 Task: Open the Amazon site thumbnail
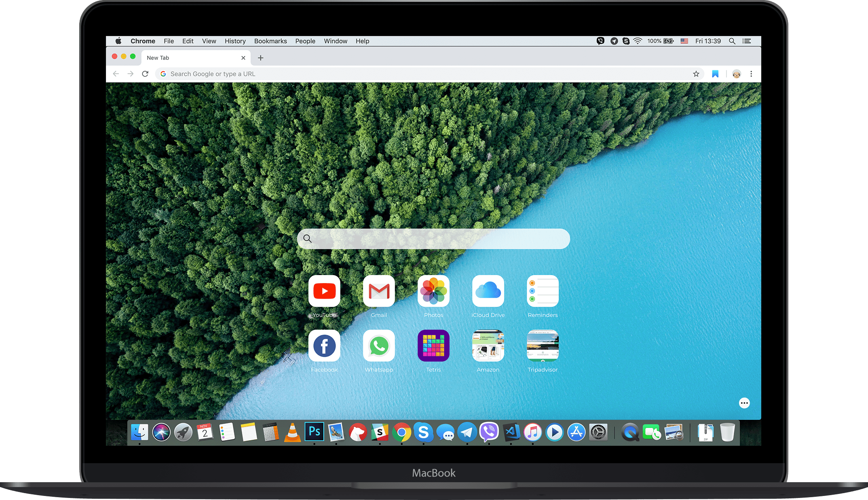(x=488, y=345)
